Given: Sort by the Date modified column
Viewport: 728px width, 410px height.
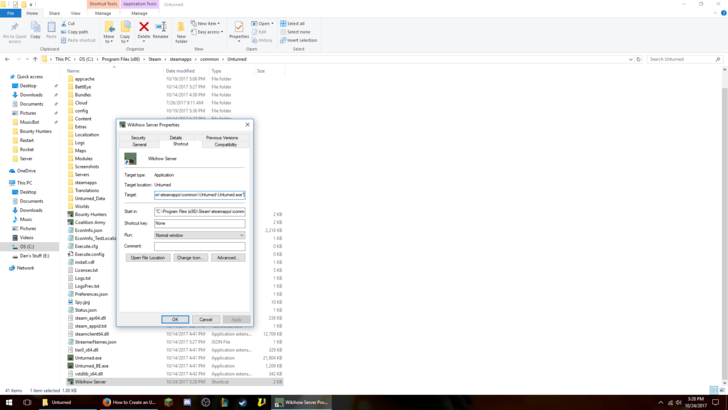Looking at the screenshot, I should (180, 71).
